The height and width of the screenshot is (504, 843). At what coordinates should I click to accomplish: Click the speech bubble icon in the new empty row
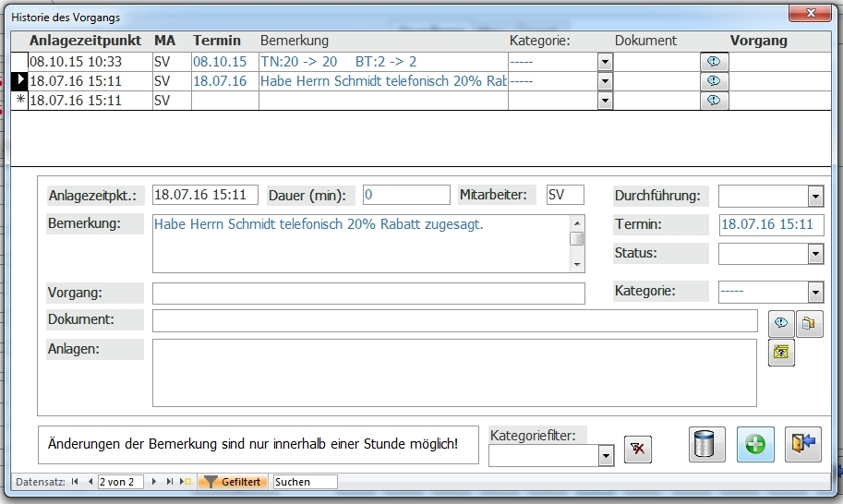(714, 100)
